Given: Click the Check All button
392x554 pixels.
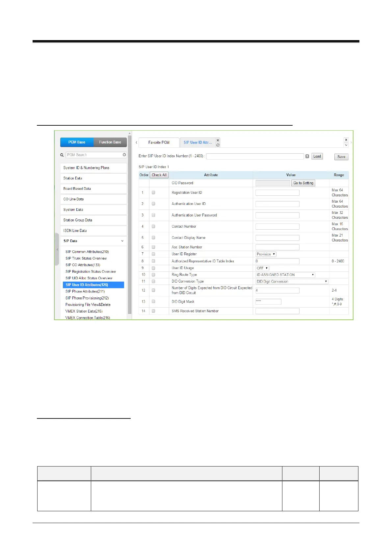Looking at the screenshot, I should 159,175.
